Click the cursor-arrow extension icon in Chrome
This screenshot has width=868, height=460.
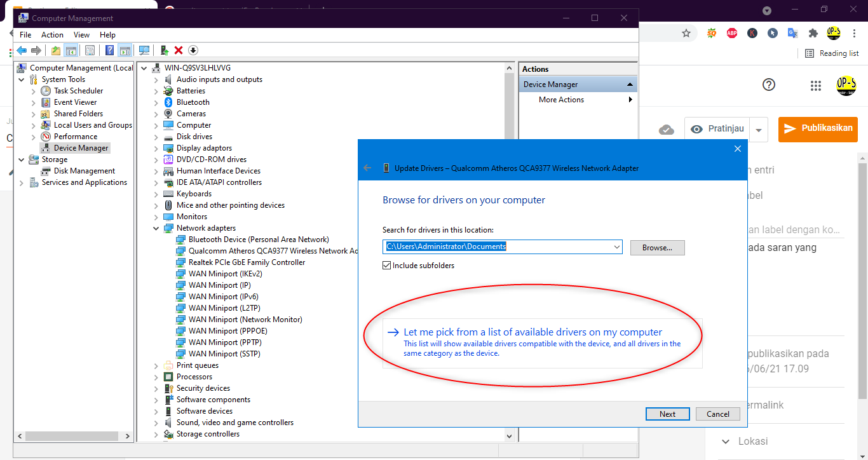tap(773, 33)
